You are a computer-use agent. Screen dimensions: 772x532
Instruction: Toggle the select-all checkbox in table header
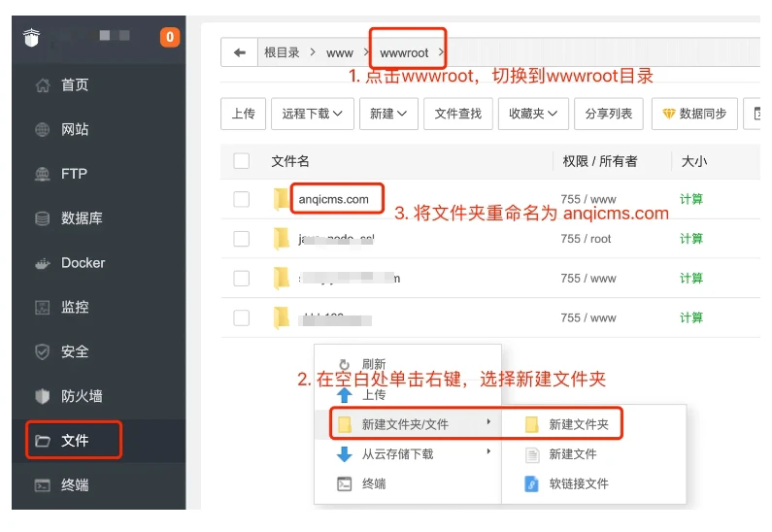tap(242, 161)
